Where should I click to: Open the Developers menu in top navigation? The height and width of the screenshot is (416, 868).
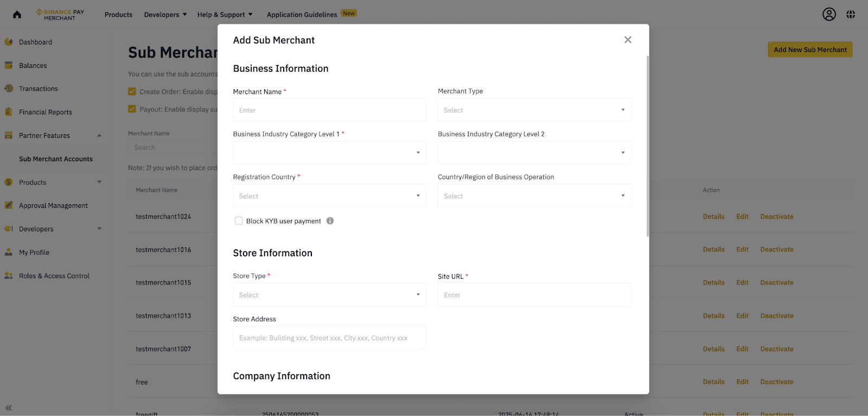tap(165, 15)
